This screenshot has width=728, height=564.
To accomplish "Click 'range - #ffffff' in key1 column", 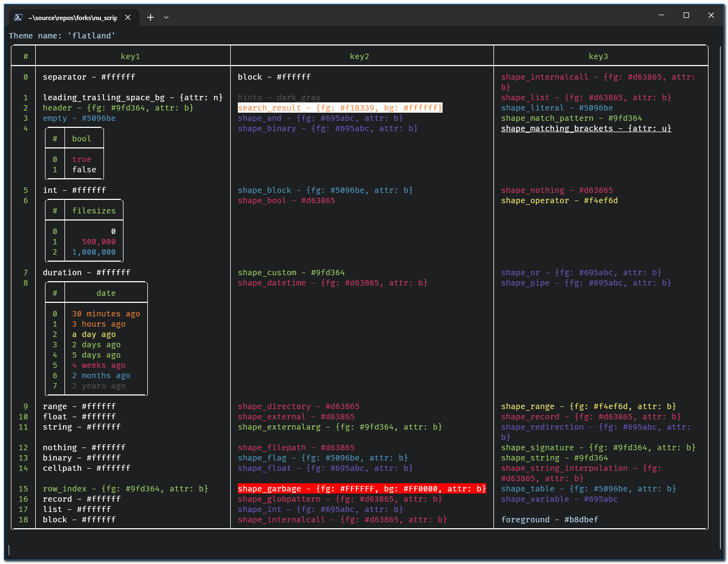I will 80,406.
